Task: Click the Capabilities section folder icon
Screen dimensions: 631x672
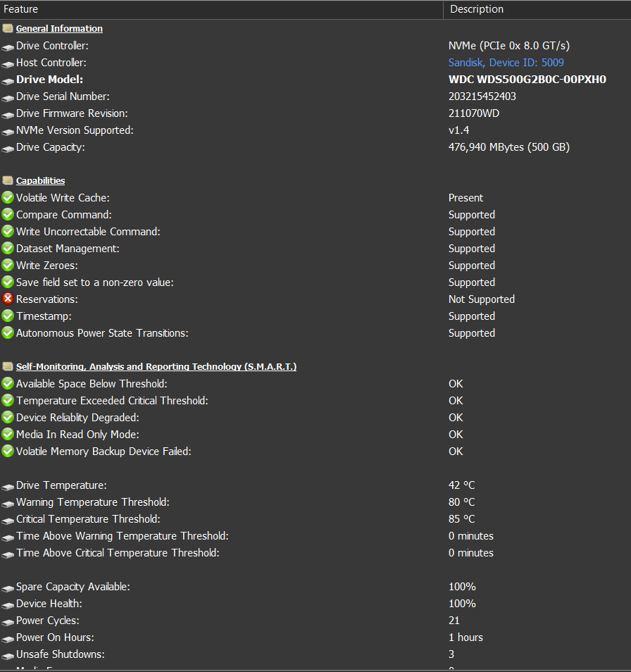Action: click(x=8, y=180)
